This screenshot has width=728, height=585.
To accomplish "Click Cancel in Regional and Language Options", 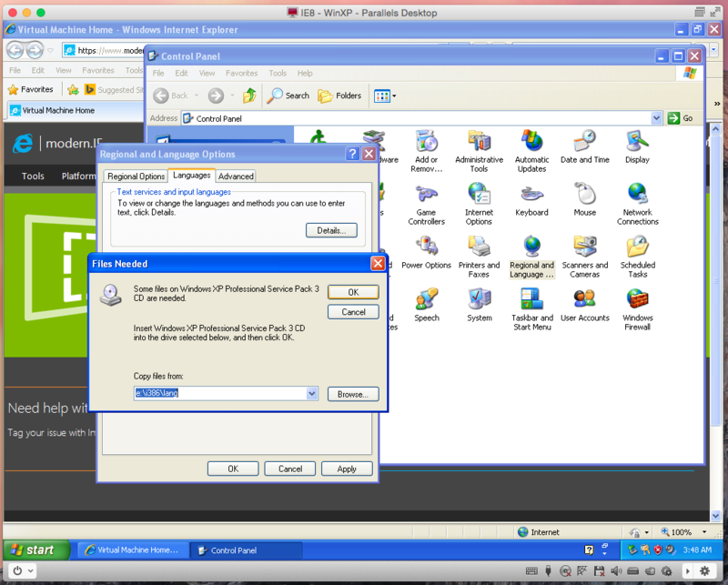I will [x=290, y=469].
